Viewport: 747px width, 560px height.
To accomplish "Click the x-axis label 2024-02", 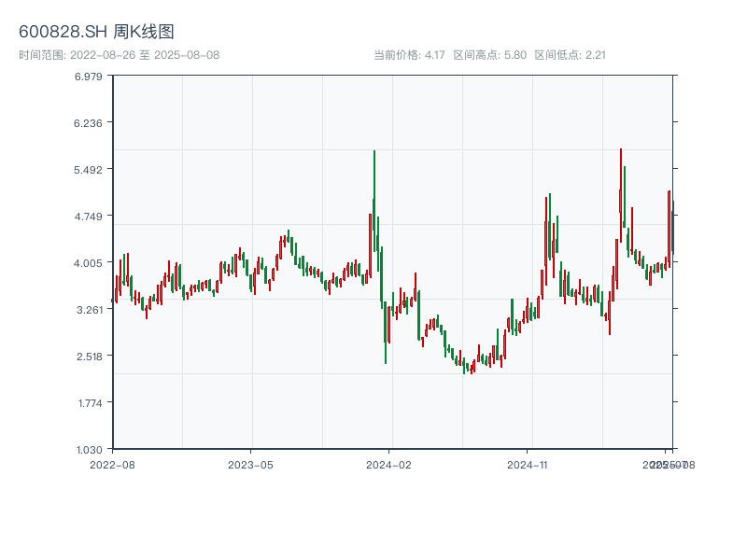I will [388, 465].
